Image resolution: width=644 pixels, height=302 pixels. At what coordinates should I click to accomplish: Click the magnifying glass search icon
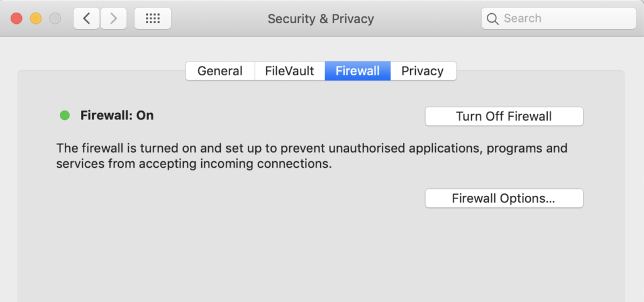tap(492, 19)
